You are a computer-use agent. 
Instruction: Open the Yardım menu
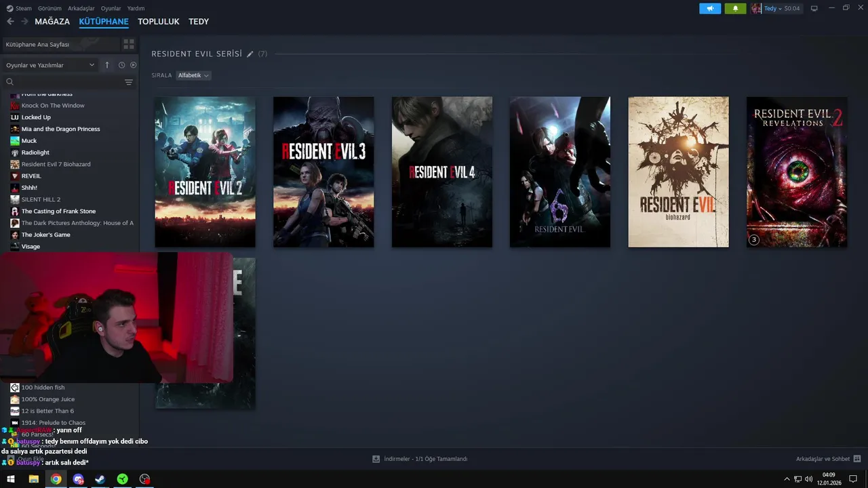[x=136, y=8]
